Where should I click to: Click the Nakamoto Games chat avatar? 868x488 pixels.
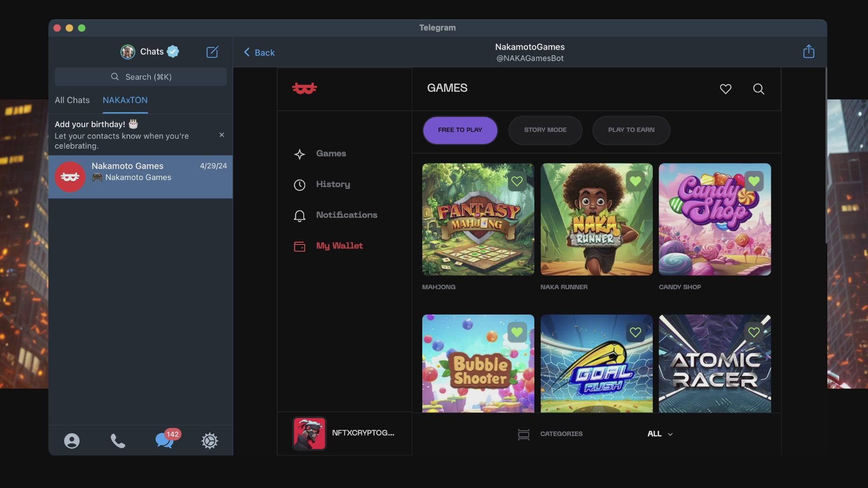click(70, 177)
